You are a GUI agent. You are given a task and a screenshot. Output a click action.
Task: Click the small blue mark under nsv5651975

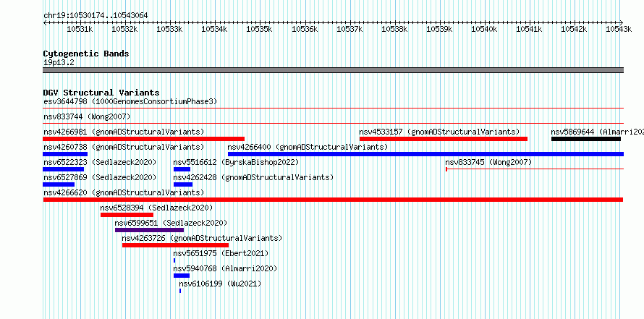click(174, 260)
